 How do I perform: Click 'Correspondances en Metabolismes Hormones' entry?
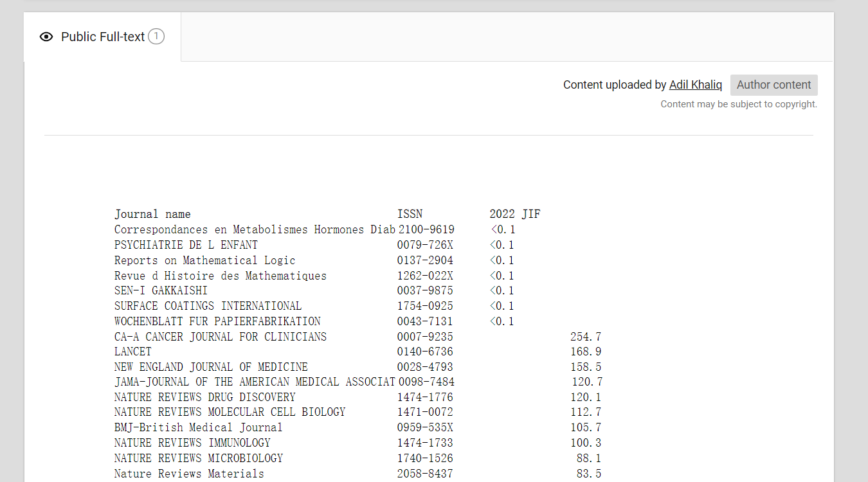coord(255,229)
